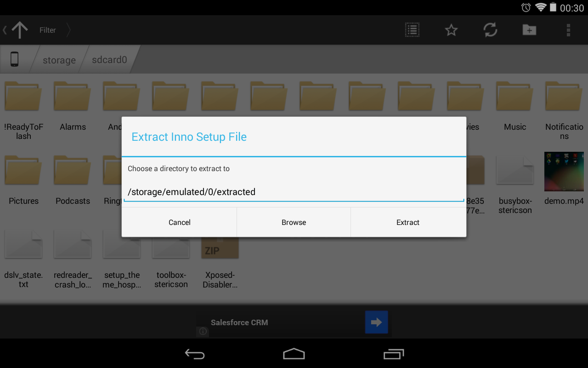Create a new folder with plus icon

[529, 30]
